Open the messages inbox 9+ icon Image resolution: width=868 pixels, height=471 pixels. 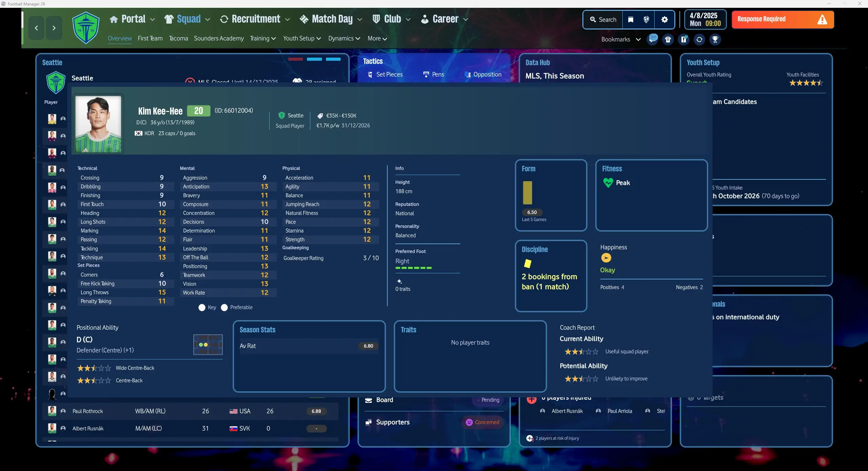pos(652,39)
